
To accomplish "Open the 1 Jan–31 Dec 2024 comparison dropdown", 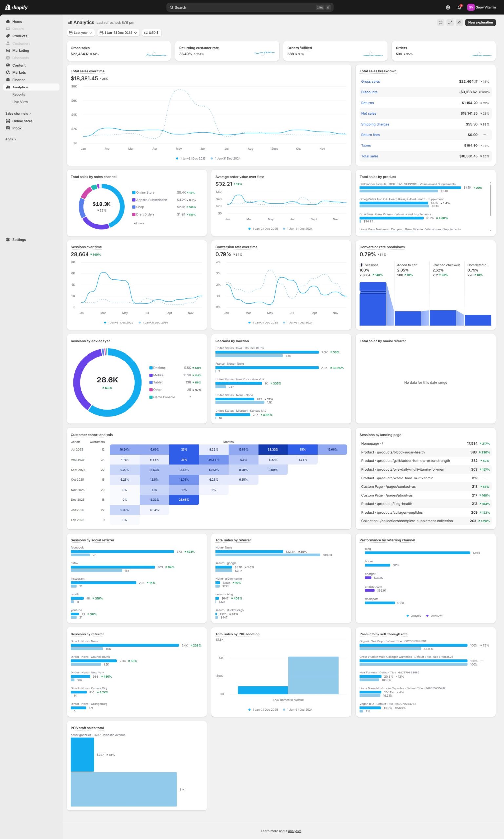I will tap(118, 33).
